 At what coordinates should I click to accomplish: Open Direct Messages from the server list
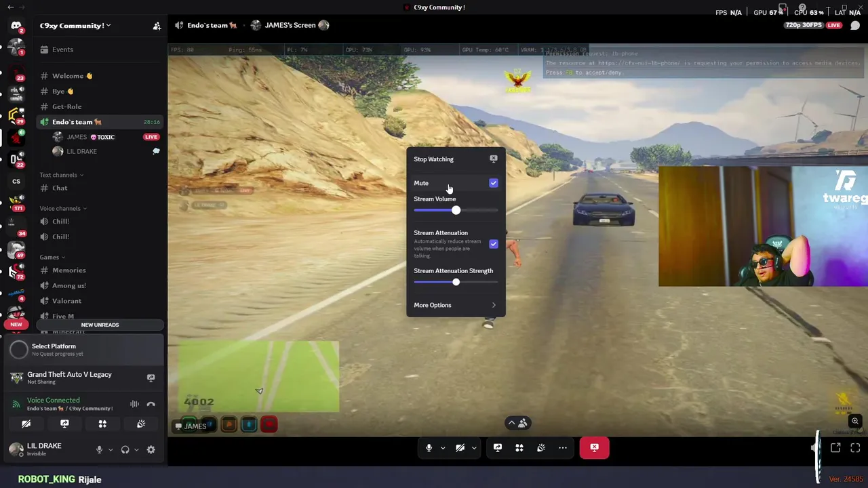(16, 26)
